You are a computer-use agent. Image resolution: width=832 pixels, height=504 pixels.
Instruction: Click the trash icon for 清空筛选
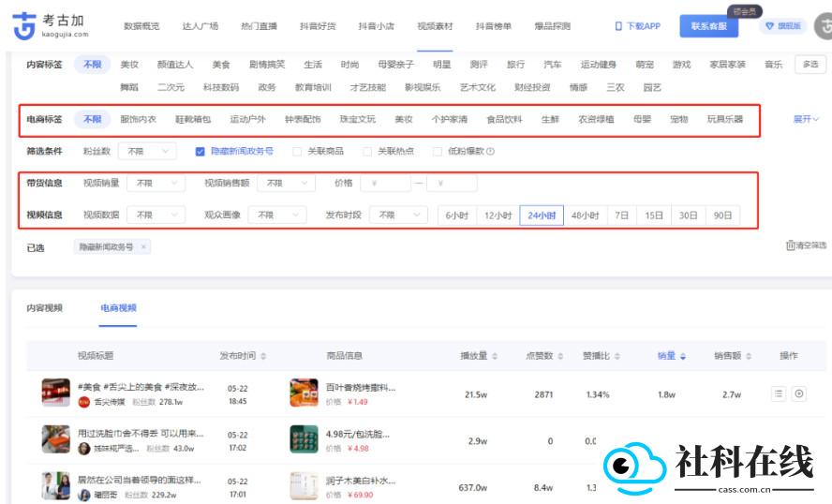(x=790, y=245)
